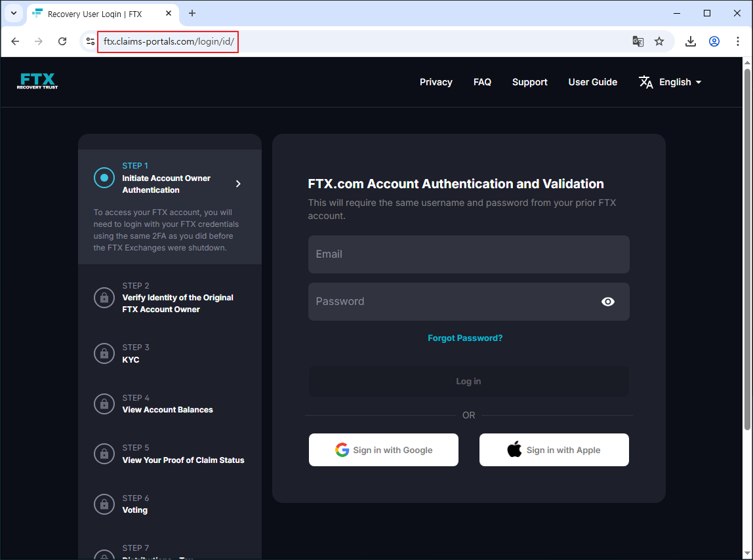Open the downloads icon
The width and height of the screenshot is (753, 560).
coord(691,41)
